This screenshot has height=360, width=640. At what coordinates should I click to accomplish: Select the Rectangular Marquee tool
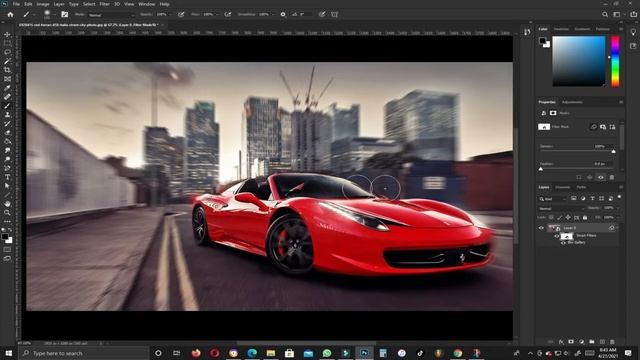(7, 43)
